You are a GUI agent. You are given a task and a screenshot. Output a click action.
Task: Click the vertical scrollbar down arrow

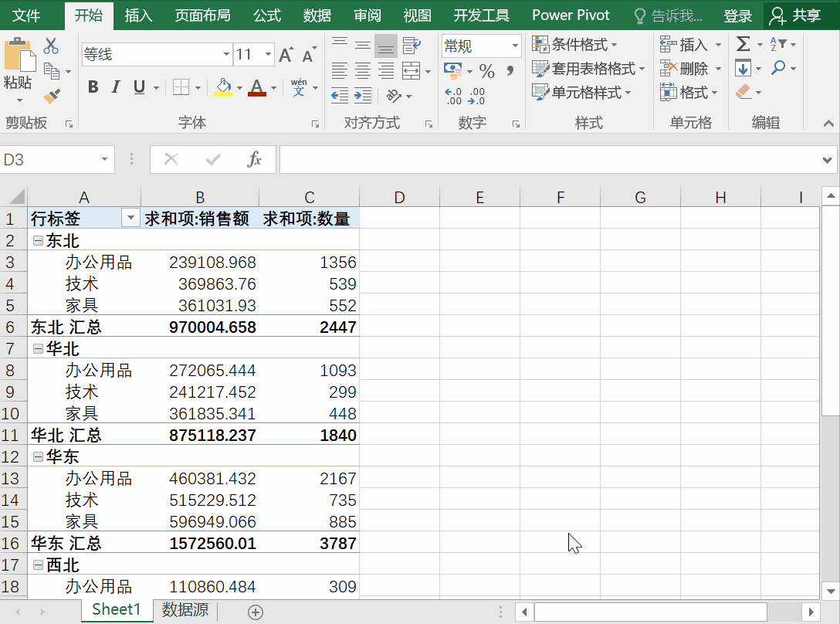831,592
